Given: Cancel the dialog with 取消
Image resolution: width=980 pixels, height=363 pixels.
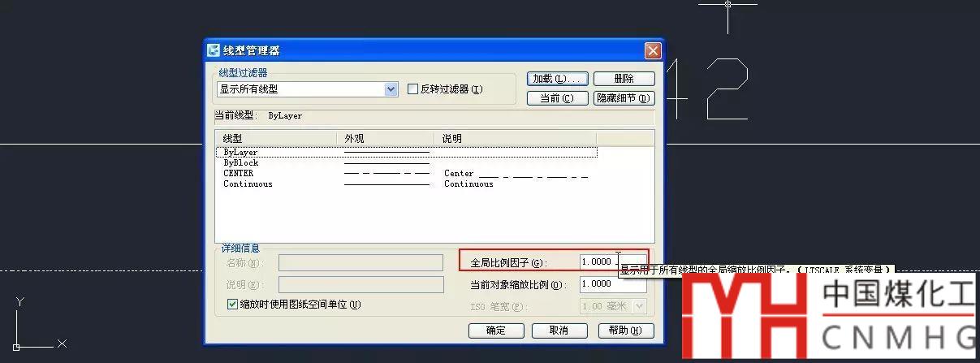Looking at the screenshot, I should (559, 331).
